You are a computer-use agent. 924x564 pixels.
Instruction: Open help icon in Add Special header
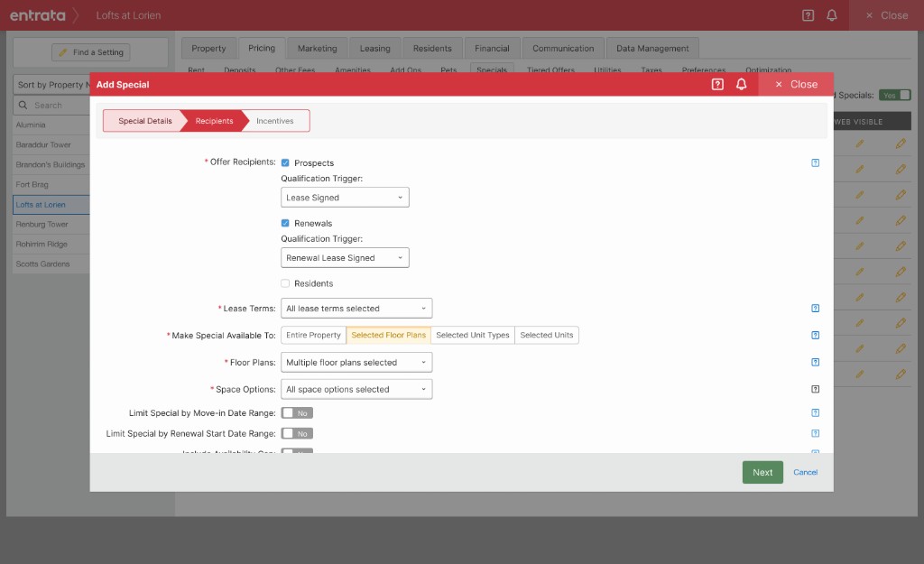[717, 84]
